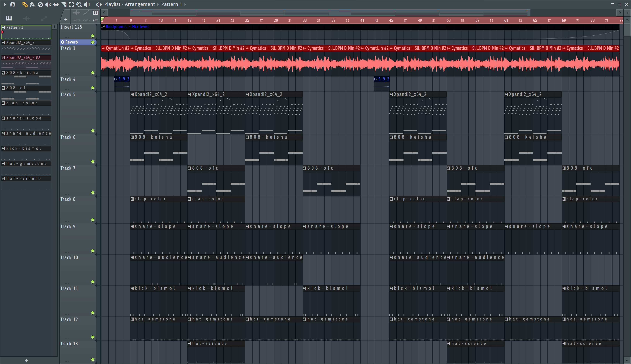Viewport: 631px width, 364px height.
Task: Jump to bar 33 on timeline ruler
Action: (x=305, y=20)
